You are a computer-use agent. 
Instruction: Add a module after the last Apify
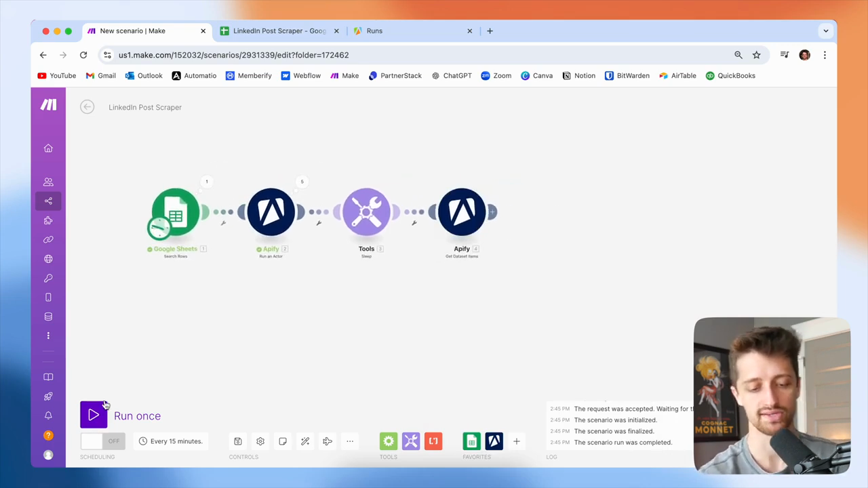(x=492, y=212)
